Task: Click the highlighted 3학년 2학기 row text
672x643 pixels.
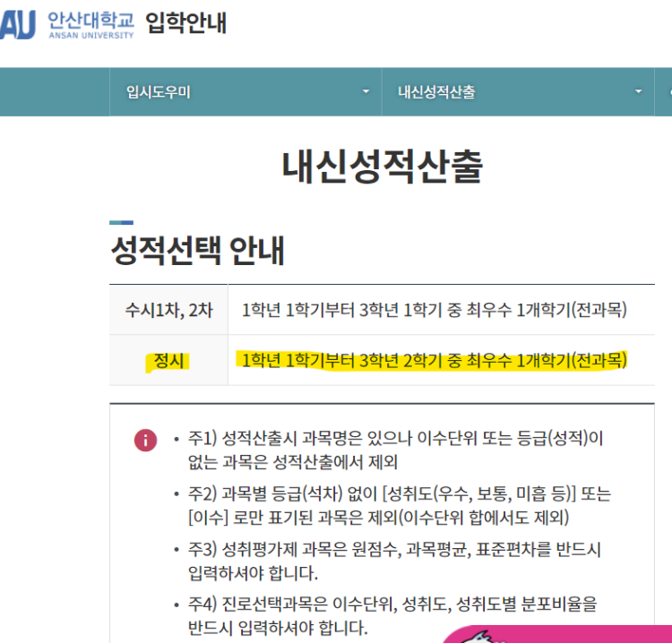Action: tap(435, 360)
